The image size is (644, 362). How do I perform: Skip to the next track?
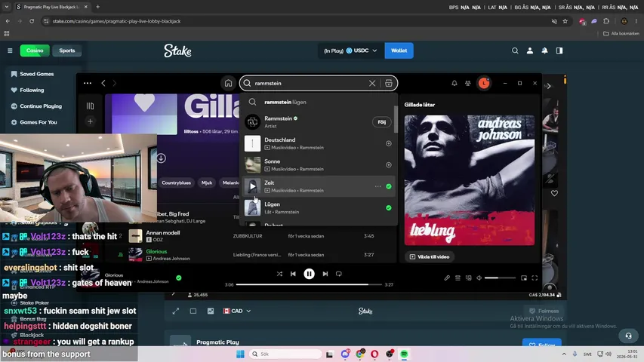click(x=325, y=274)
